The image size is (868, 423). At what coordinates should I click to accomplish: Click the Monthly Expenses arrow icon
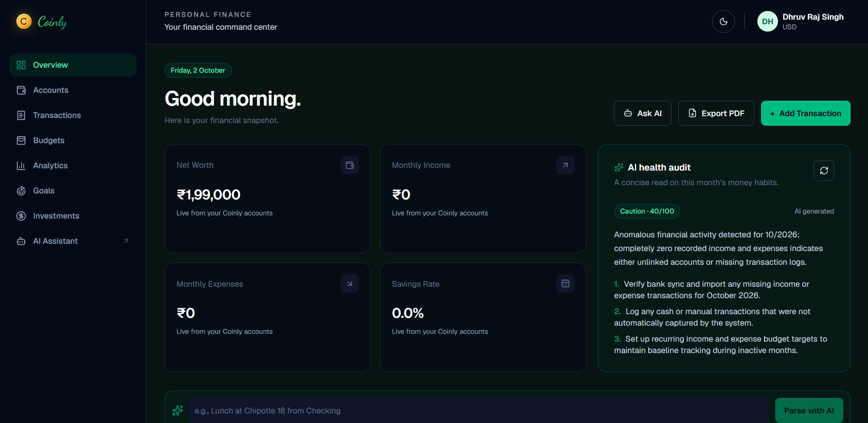coord(350,284)
